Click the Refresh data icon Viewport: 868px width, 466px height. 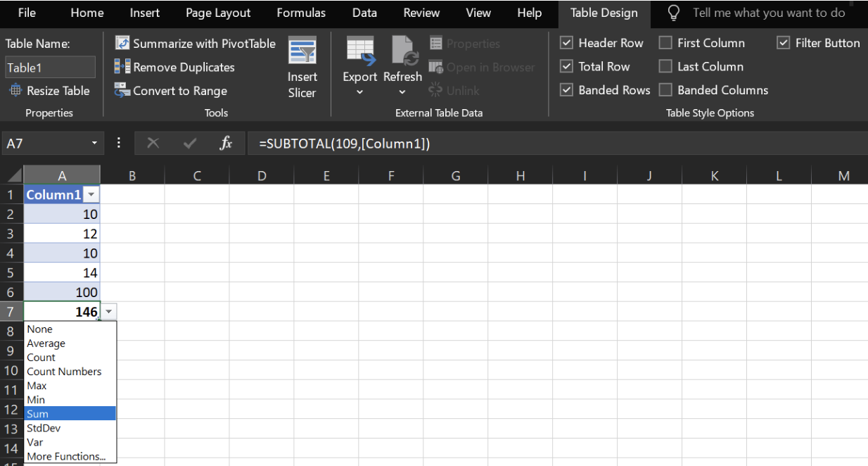pyautogui.click(x=405, y=51)
